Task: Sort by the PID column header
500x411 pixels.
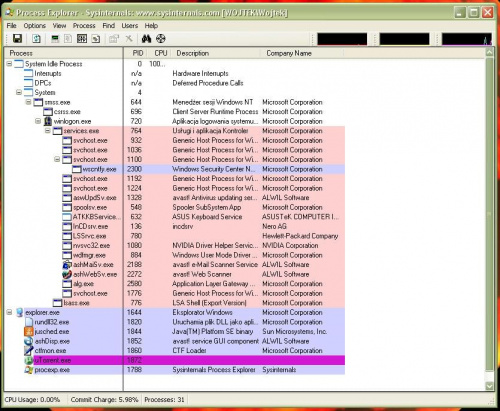Action: [136, 53]
